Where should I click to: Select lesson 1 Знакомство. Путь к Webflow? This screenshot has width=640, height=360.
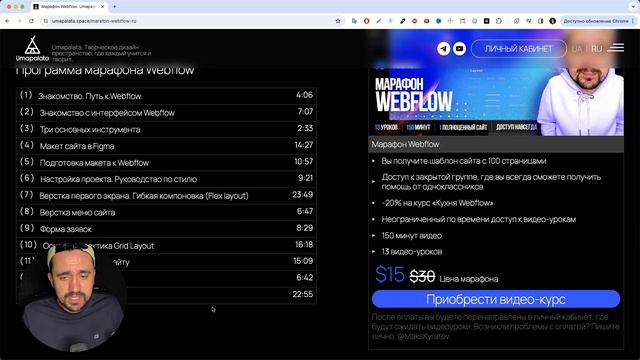coord(167,96)
